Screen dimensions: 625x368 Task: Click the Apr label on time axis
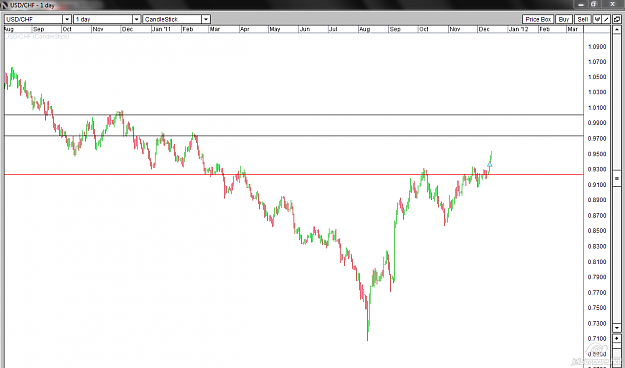(x=245, y=29)
